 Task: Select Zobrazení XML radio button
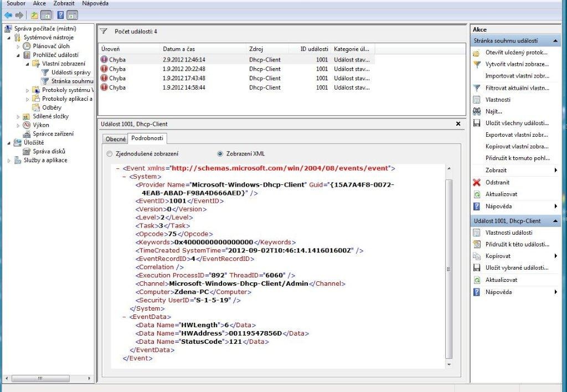point(220,153)
